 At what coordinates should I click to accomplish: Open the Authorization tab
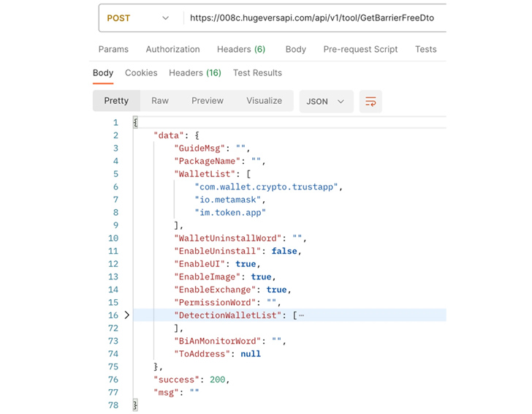click(172, 50)
